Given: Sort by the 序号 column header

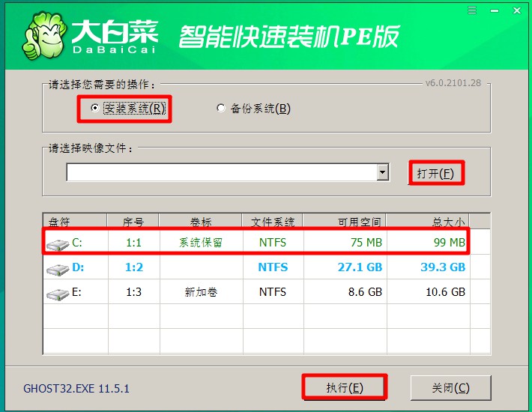Looking at the screenshot, I should click(x=133, y=222).
